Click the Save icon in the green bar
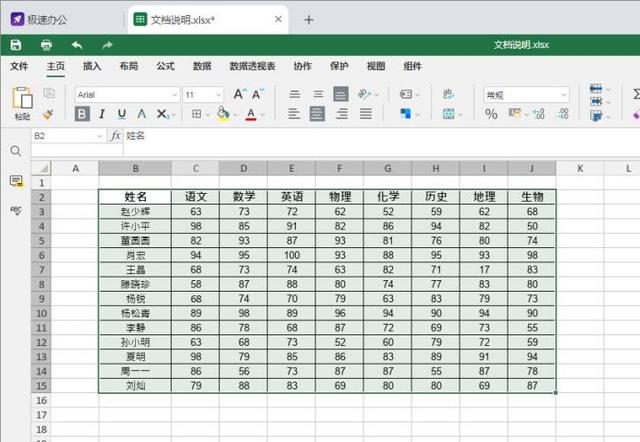Image resolution: width=640 pixels, height=442 pixels. coord(16,45)
